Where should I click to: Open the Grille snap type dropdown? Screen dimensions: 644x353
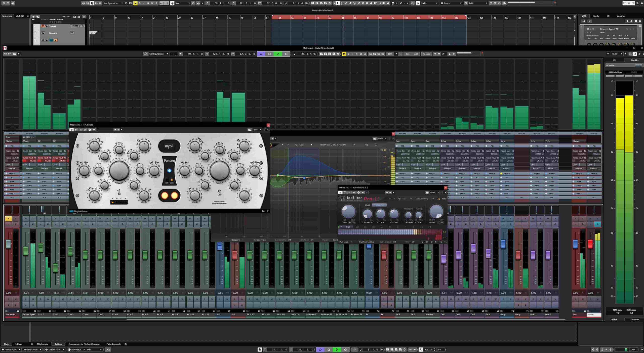click(x=429, y=3)
